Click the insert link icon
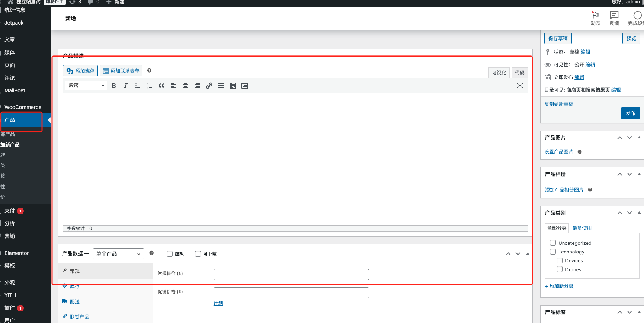 point(209,86)
